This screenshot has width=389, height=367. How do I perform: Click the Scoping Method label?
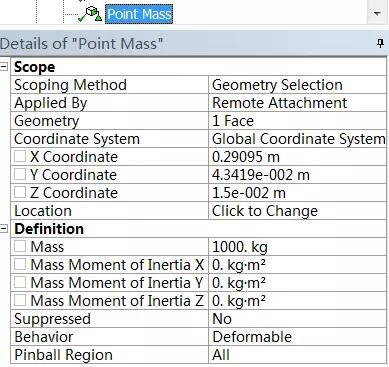coord(70,85)
